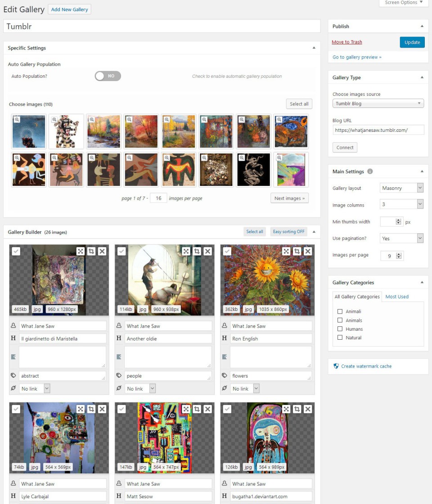This screenshot has width=432, height=504.
Task: Click the Update button
Action: pos(412,42)
